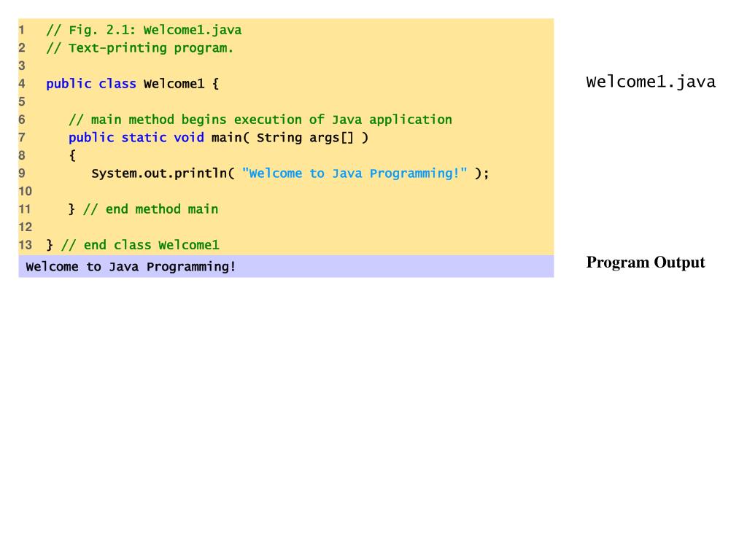Click the comment "// Text-printing program."
This screenshot has height=560, width=747.
point(139,48)
